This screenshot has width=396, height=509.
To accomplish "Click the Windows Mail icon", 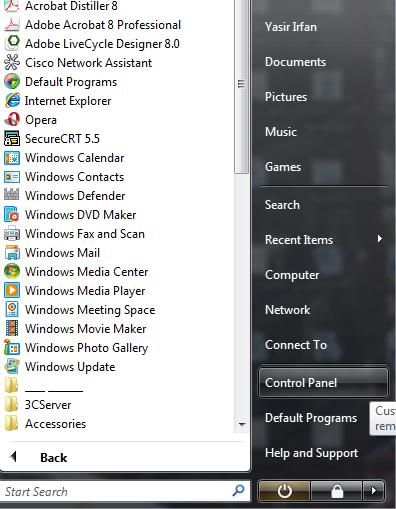I will (12, 253).
